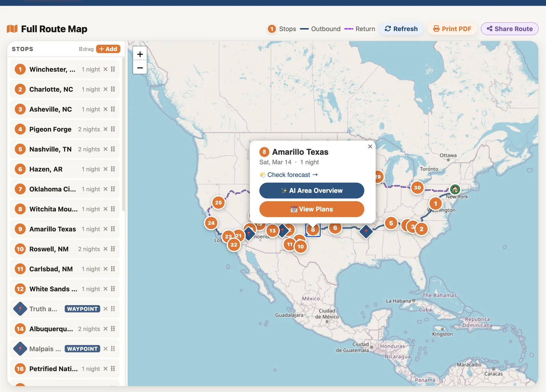Zoom out on the map
The width and height of the screenshot is (546, 392).
tap(140, 67)
